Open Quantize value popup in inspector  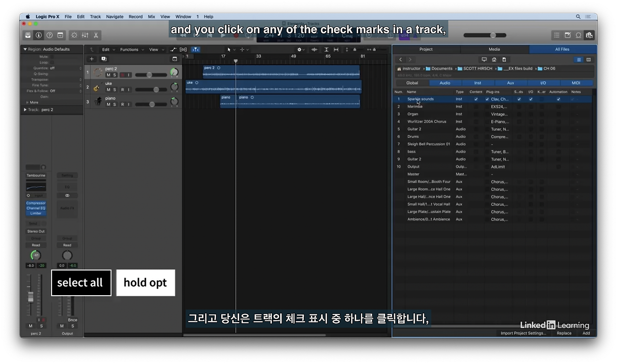66,68
